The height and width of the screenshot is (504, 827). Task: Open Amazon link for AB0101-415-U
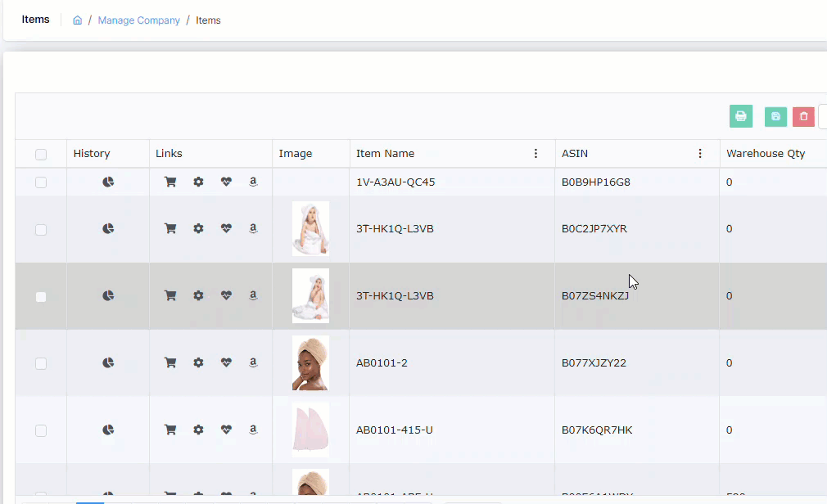(253, 430)
